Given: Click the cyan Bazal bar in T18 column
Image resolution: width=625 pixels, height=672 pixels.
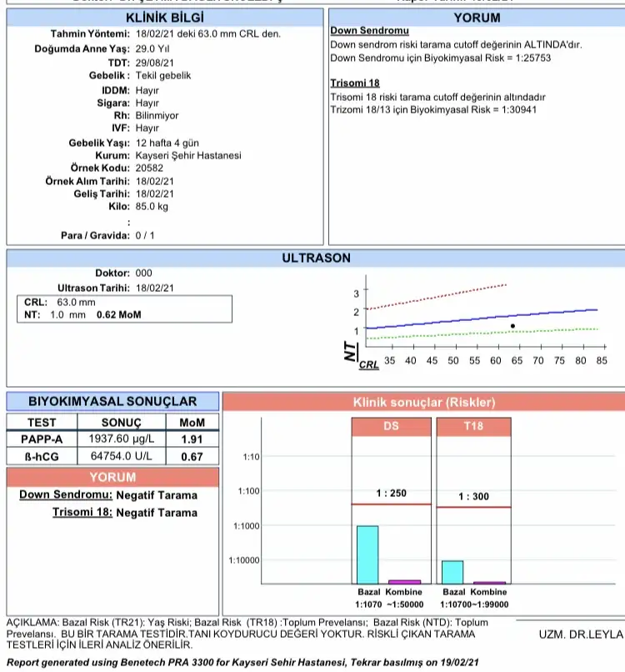Looking at the screenshot, I should 452,572.
